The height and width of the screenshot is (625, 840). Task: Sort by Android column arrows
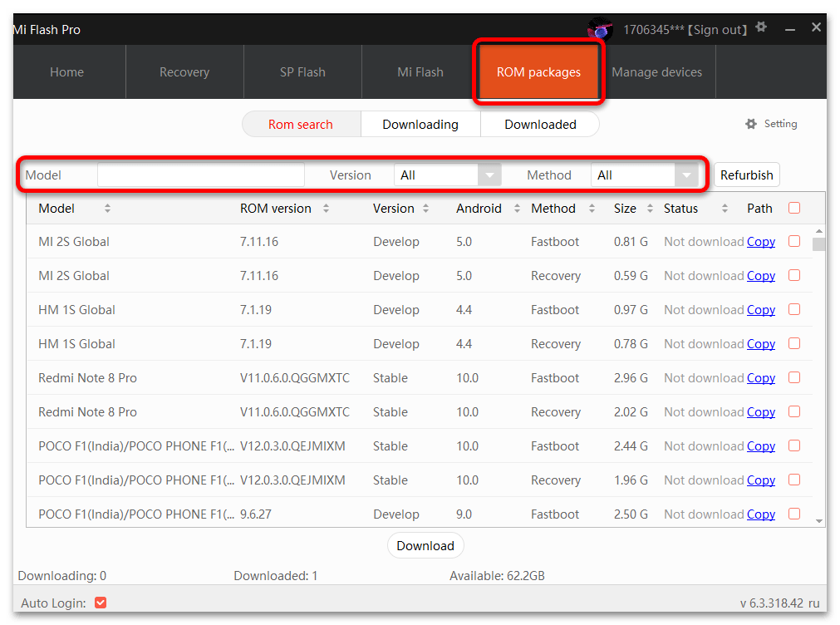coord(517,209)
